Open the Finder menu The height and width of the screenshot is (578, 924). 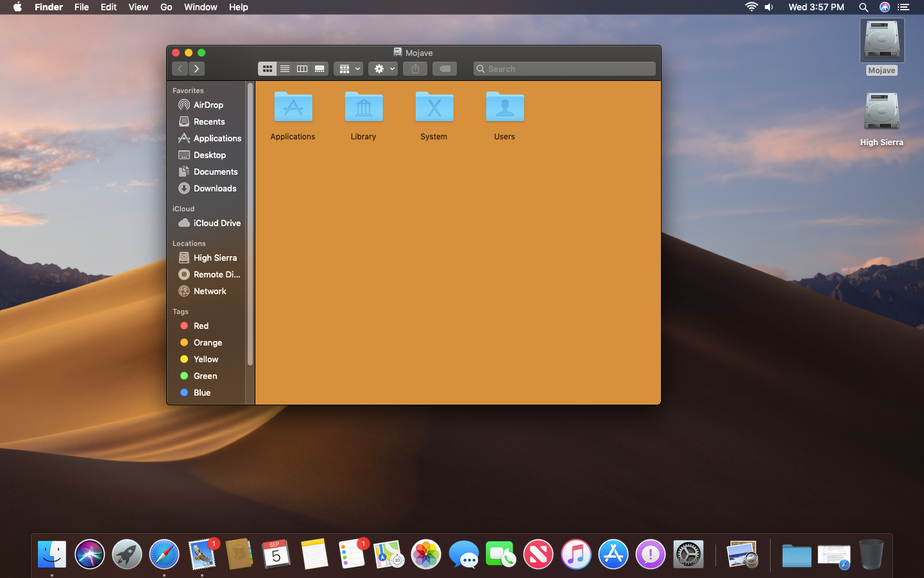click(x=49, y=7)
